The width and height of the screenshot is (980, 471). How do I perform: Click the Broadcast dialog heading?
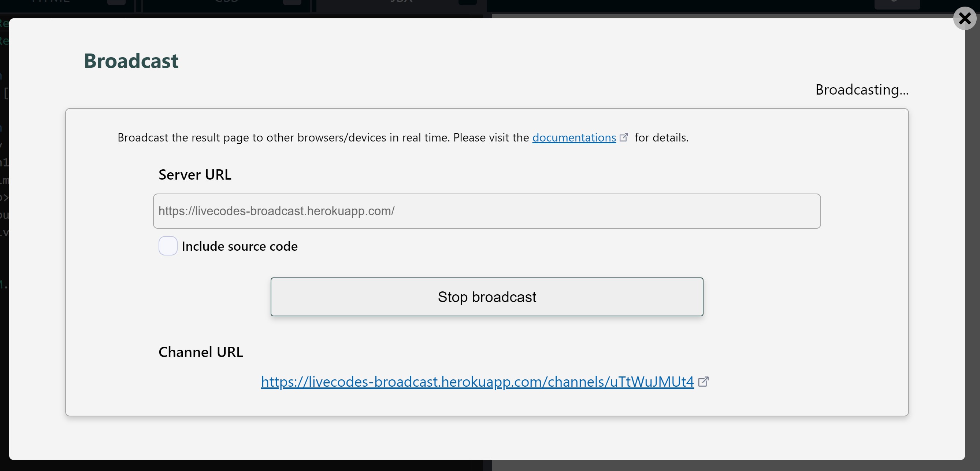click(x=131, y=60)
